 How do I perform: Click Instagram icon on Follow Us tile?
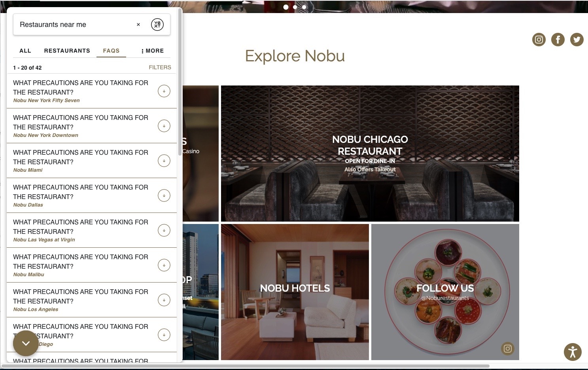508,349
